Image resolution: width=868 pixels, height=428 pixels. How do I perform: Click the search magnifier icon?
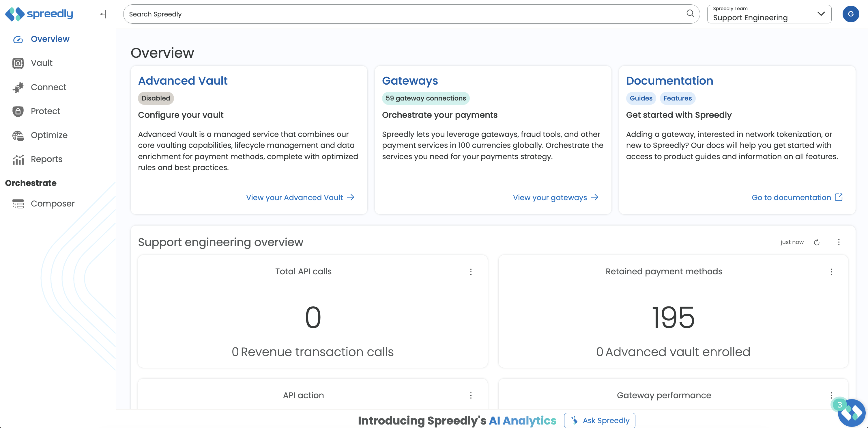(690, 14)
